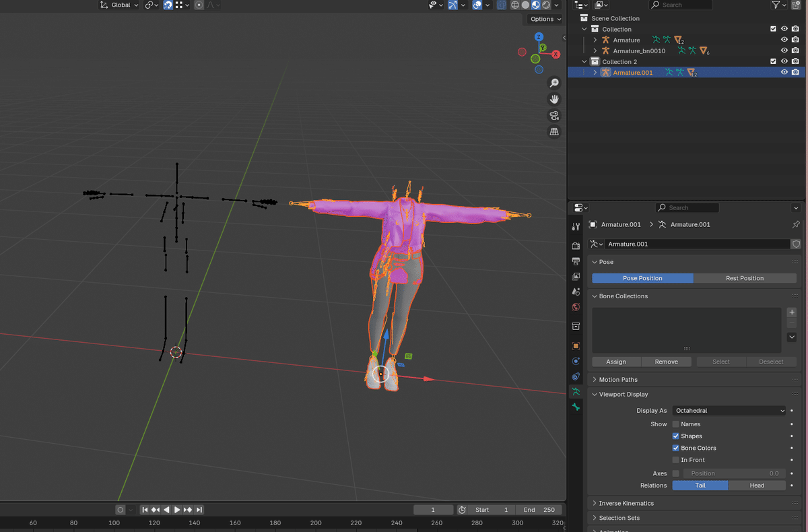Click the Assign button
Image resolution: width=808 pixels, height=532 pixels.
coord(616,362)
